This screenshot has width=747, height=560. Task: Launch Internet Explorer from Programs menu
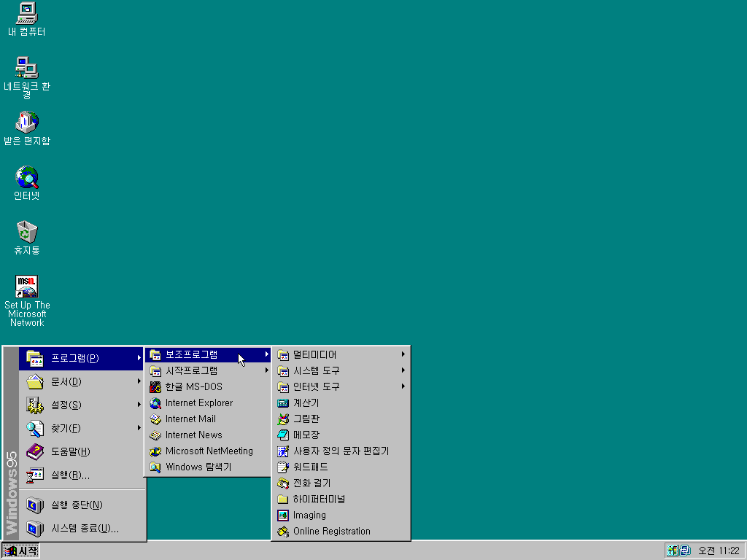[x=208, y=402]
